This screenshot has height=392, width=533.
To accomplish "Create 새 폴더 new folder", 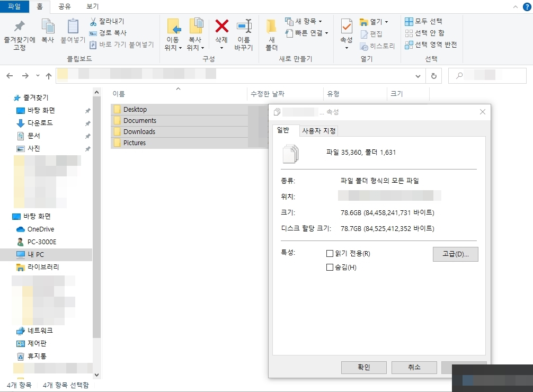I will 272,34.
